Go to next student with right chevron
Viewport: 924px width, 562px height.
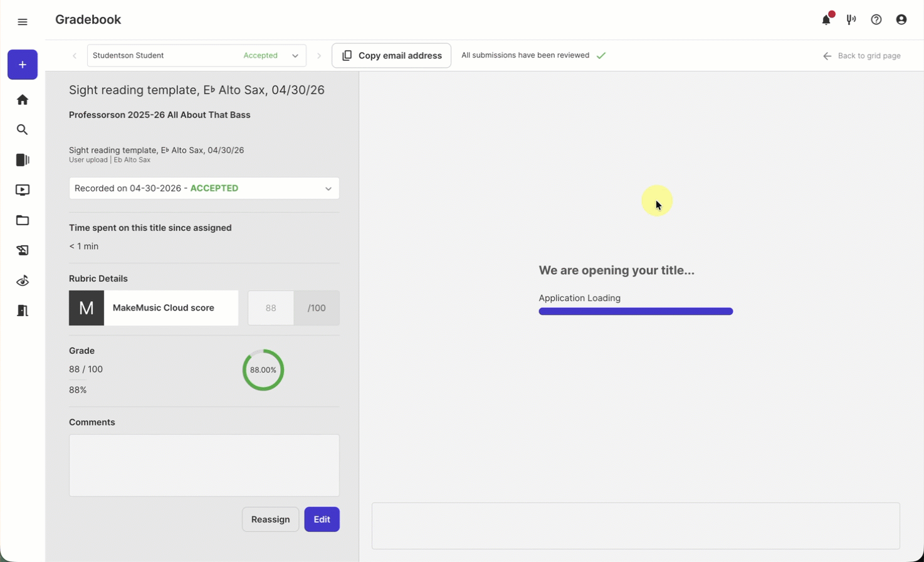pos(319,56)
